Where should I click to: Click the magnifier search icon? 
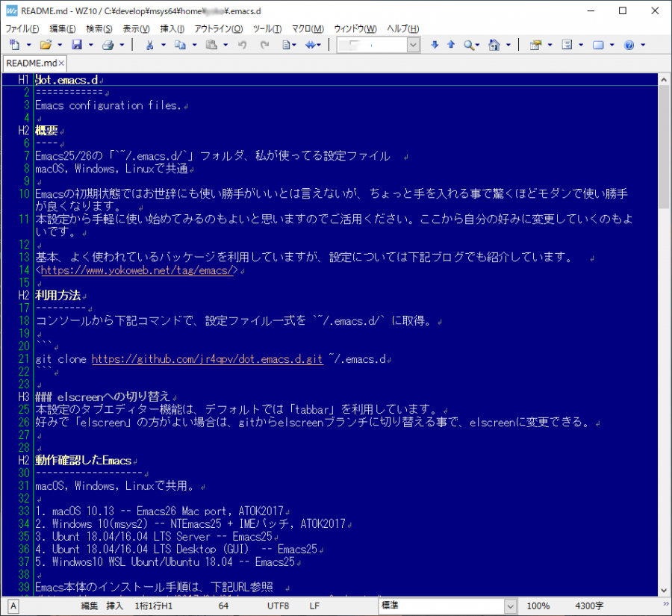click(x=468, y=45)
